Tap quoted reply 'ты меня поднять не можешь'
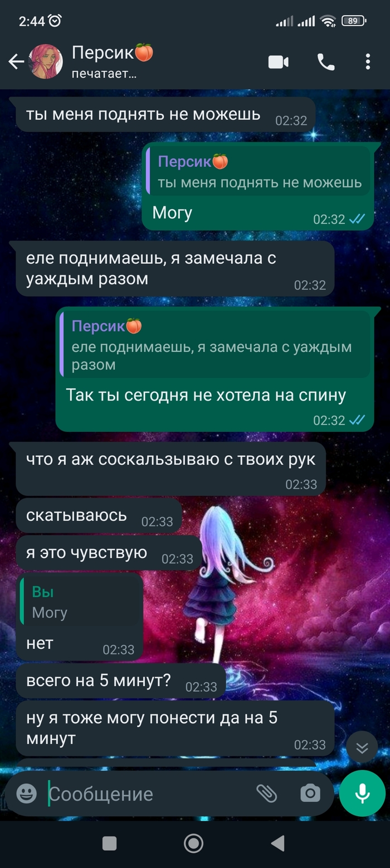 pos(259,171)
